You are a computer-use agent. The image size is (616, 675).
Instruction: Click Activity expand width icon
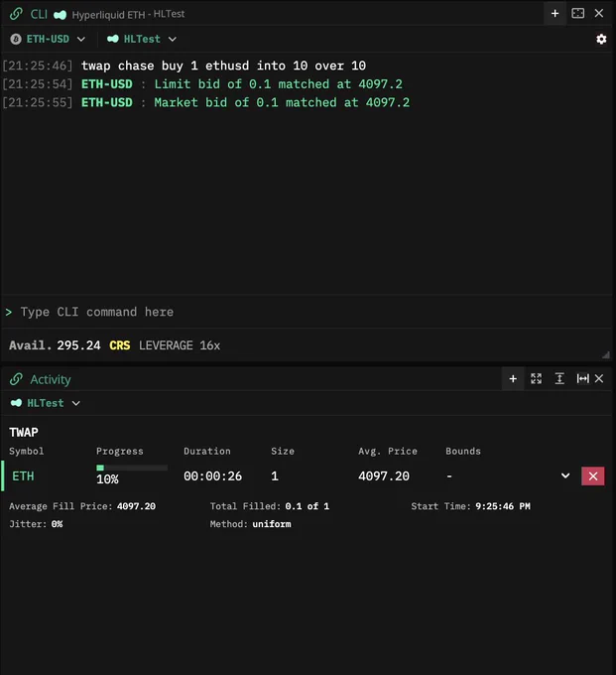[583, 379]
